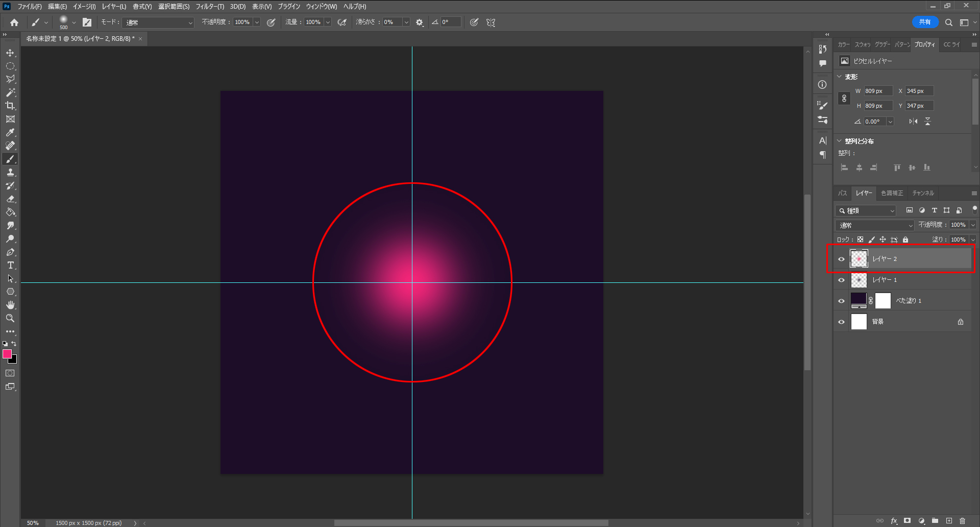
Task: Select the Horizontal Type tool
Action: pyautogui.click(x=10, y=266)
